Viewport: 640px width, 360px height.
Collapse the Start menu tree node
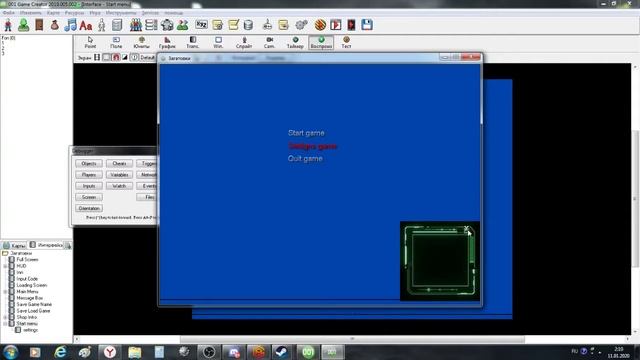point(6,324)
